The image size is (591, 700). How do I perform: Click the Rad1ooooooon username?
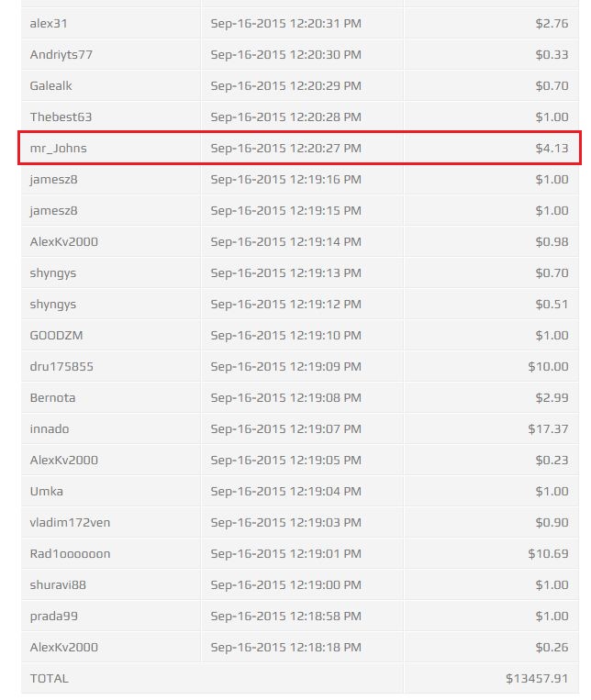[70, 553]
